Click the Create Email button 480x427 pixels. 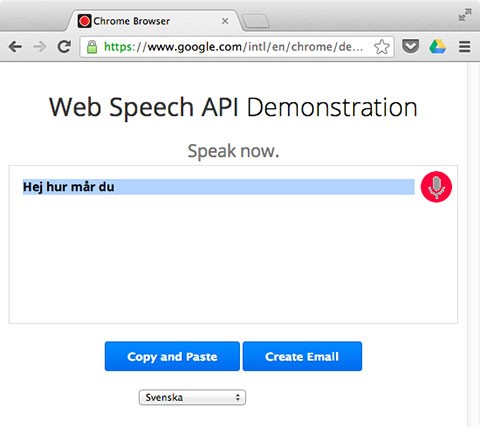click(x=302, y=356)
